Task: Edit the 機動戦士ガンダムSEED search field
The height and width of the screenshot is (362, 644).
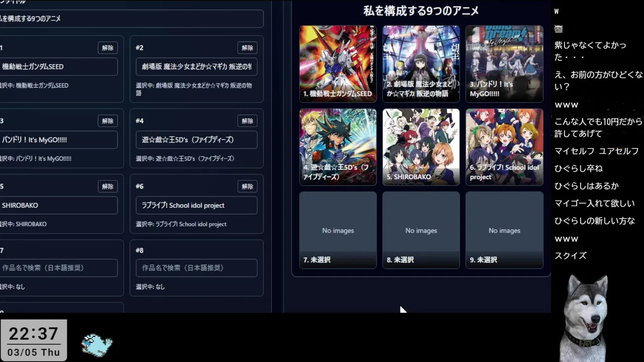Action: (x=58, y=66)
